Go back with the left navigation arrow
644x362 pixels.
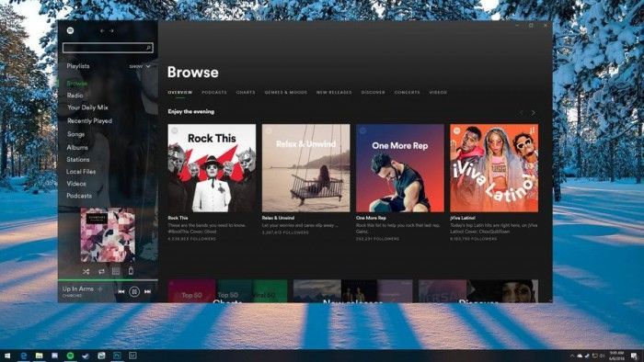click(102, 30)
